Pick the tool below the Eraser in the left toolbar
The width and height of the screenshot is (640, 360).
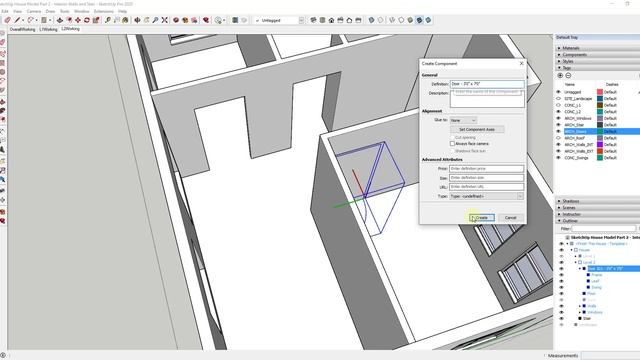tap(2, 53)
